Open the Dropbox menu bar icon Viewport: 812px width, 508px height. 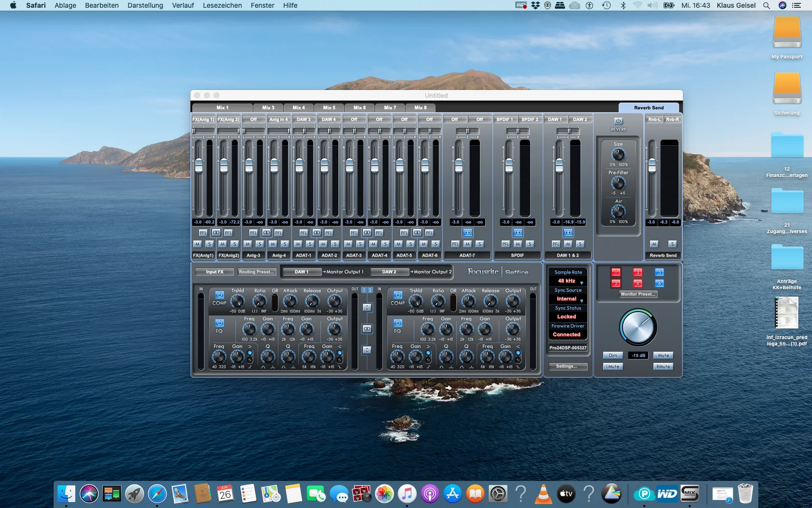tap(535, 5)
